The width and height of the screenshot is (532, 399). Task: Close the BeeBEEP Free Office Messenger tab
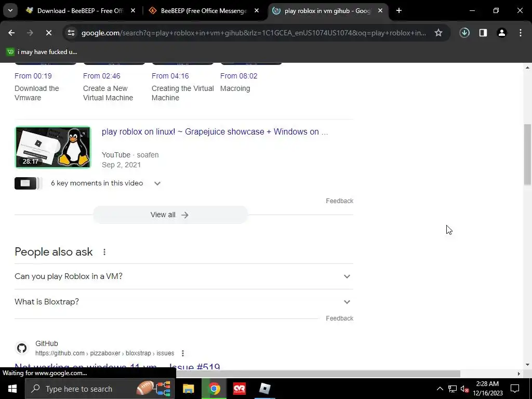tap(257, 10)
